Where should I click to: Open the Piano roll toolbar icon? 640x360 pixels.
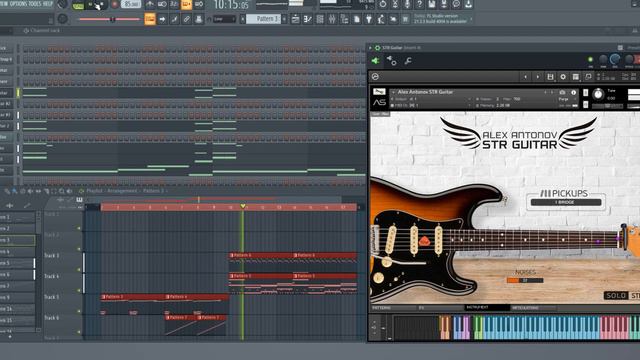[x=308, y=19]
